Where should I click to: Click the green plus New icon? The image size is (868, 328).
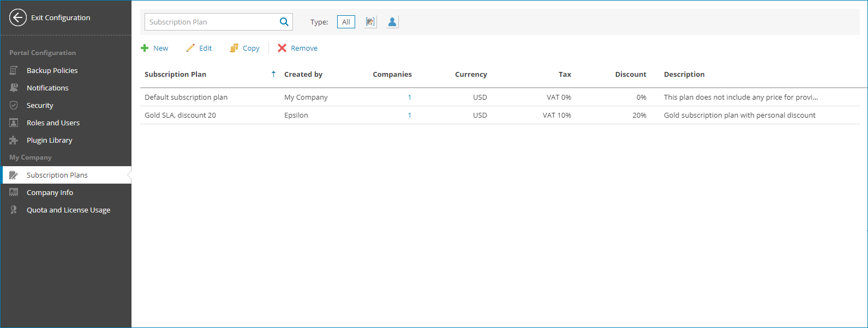click(x=145, y=48)
